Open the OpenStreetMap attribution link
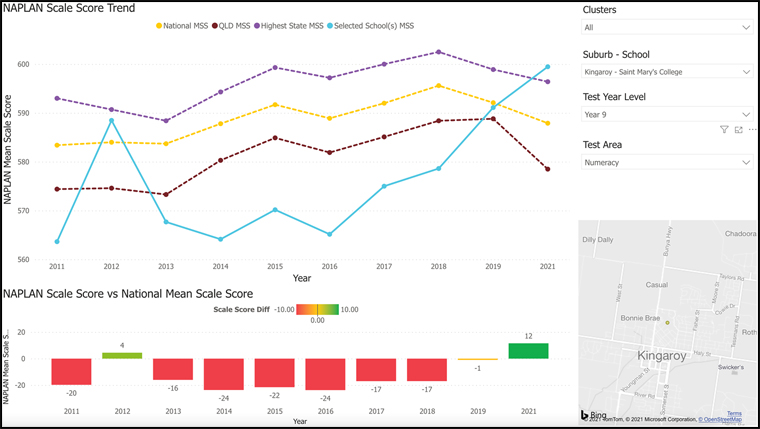Viewport: 760px width, 429px height. click(x=727, y=420)
